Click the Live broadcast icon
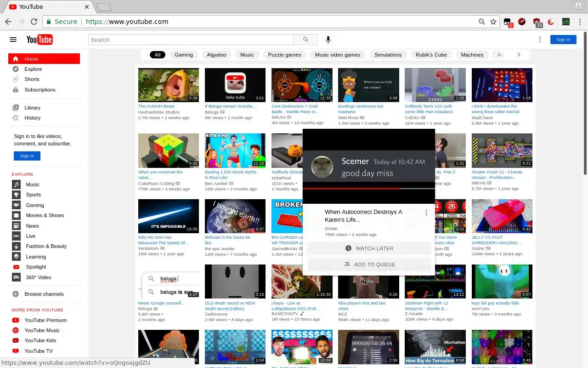Screen dimensions: 588x368 pos(17,236)
